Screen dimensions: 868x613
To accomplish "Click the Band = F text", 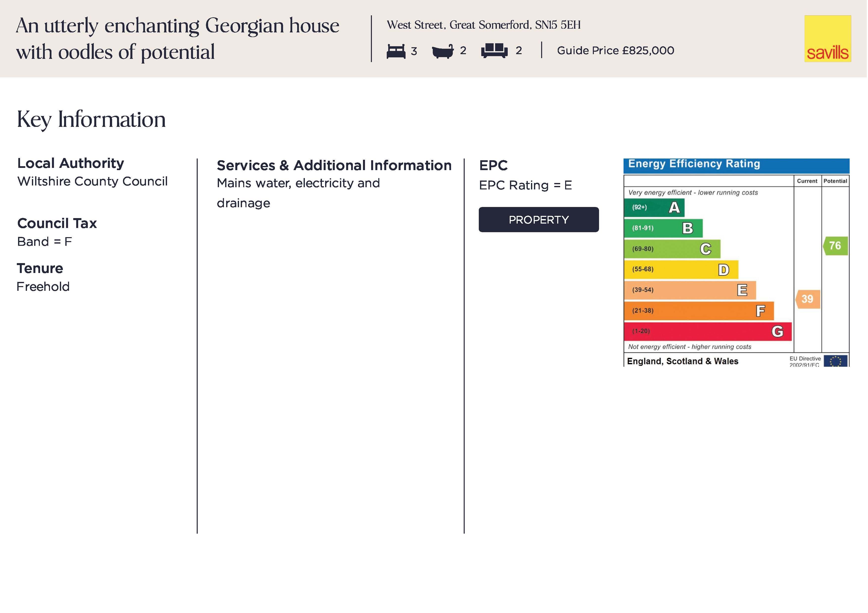I will [45, 242].
